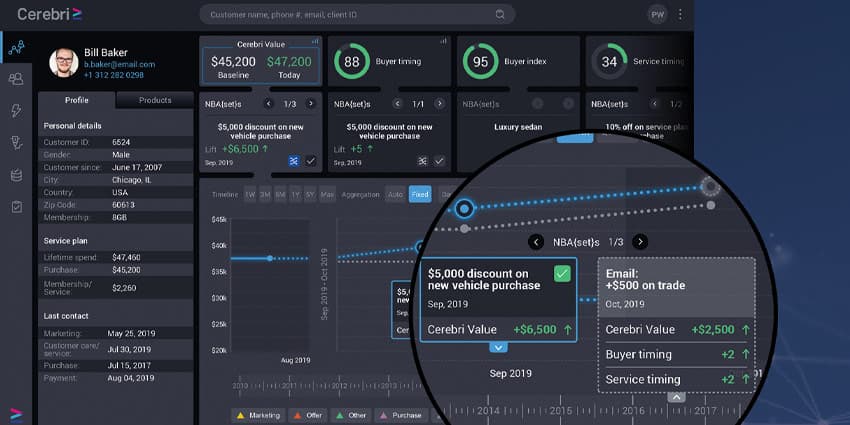Open the customers group icon in sidebar
Viewport: 850px width, 425px height.
point(16,79)
